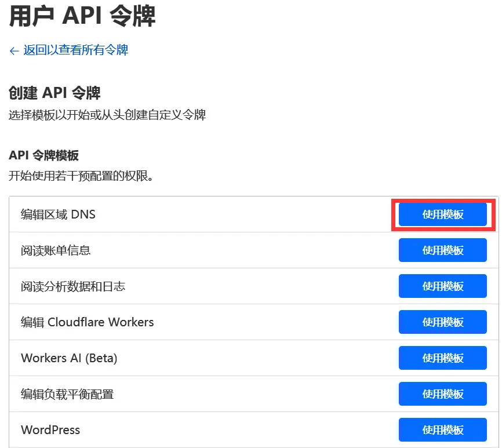Open the 返回以查看所有令牌 link

75,50
